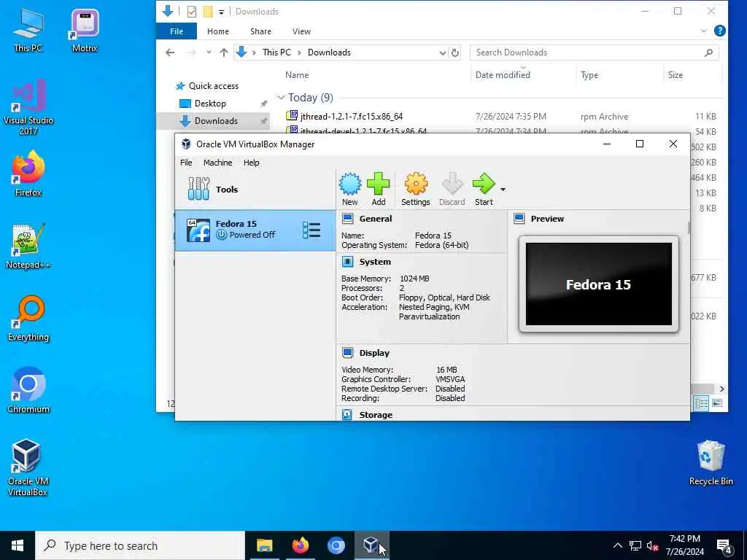Sort by Size column header
This screenshot has height=560, width=747.
click(x=675, y=75)
